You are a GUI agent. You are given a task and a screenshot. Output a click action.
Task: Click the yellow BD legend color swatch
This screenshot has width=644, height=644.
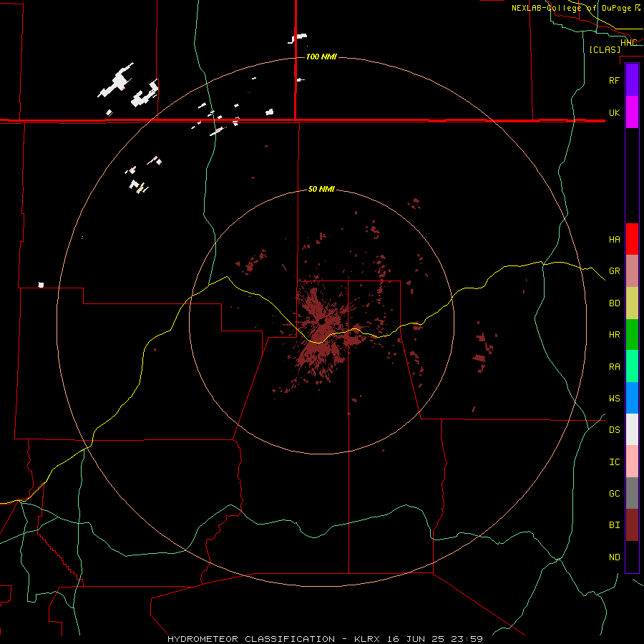click(x=632, y=303)
